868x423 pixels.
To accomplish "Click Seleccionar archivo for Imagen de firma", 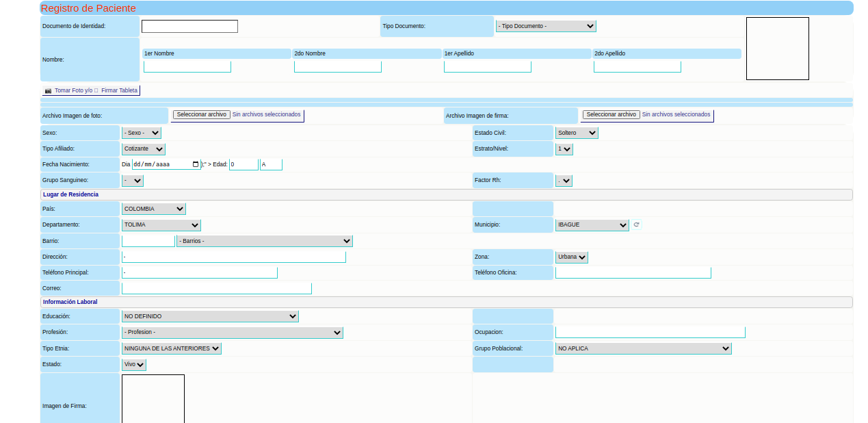I will pos(611,115).
